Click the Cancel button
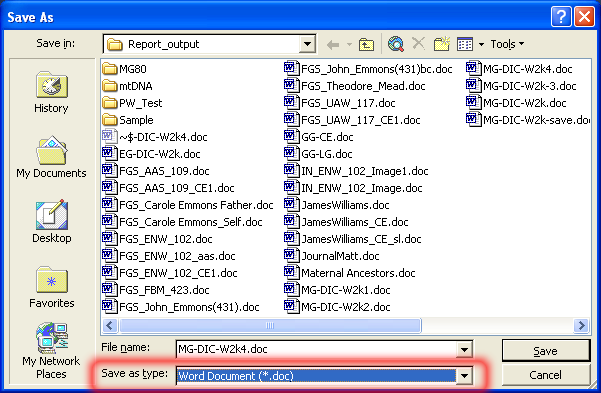Image resolution: width=601 pixels, height=393 pixels. 545,375
